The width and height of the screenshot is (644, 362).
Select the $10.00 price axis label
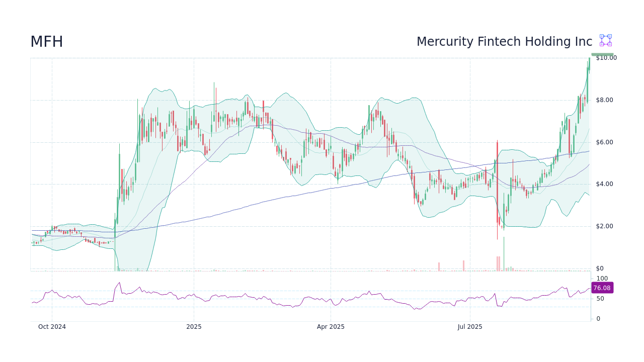pos(605,57)
